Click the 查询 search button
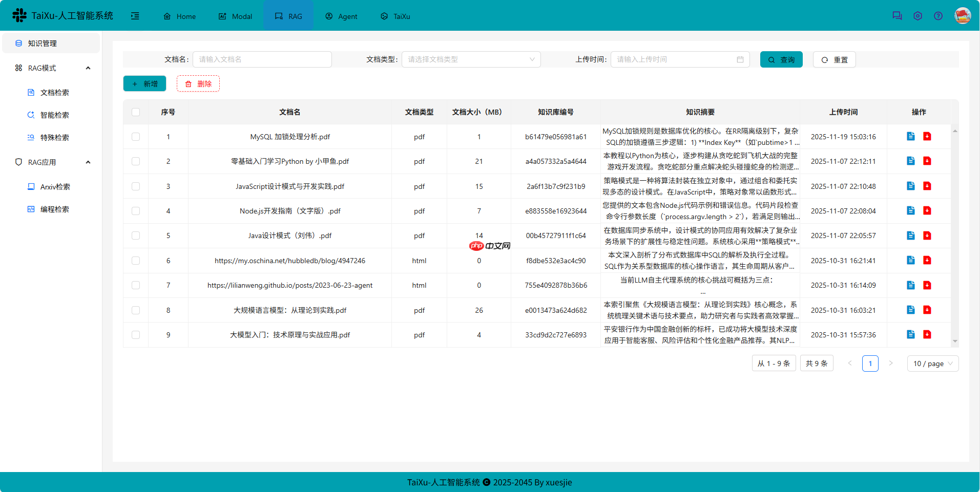The image size is (980, 492). [781, 59]
